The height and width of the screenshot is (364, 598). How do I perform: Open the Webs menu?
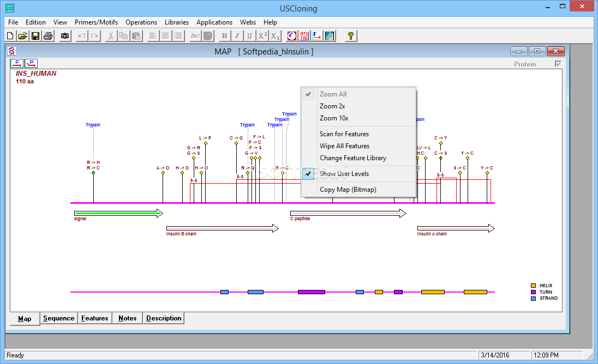(248, 22)
